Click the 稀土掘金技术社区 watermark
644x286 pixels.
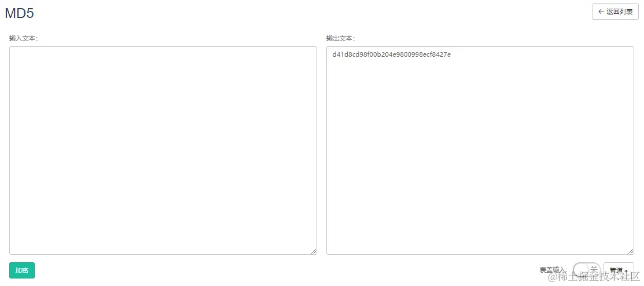(595, 277)
